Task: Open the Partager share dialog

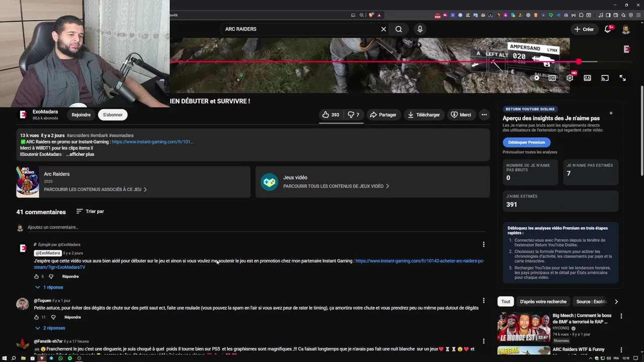Action: tap(383, 115)
